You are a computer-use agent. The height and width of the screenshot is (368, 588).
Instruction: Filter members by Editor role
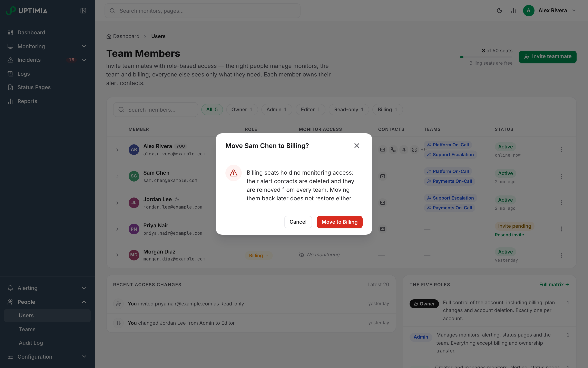click(310, 110)
